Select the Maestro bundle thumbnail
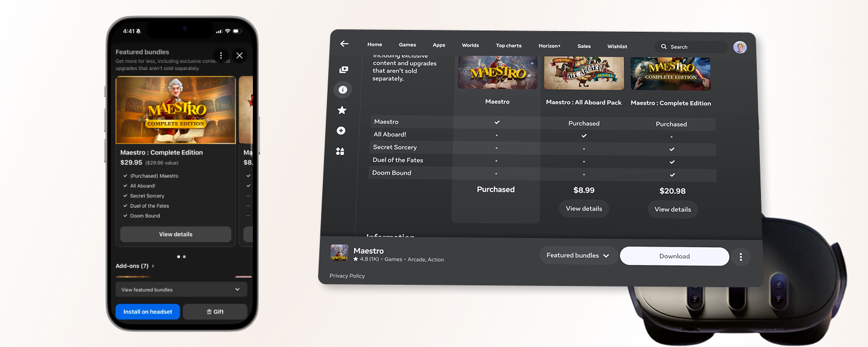The image size is (868, 347). (497, 72)
